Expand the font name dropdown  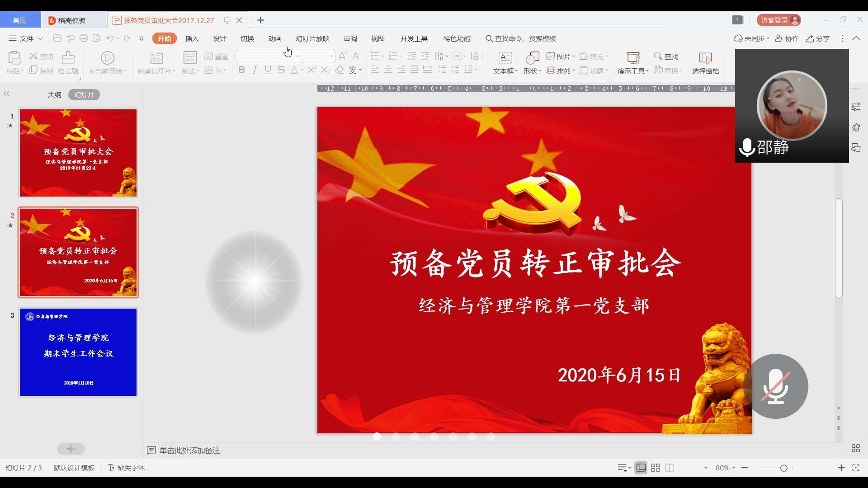[297, 56]
